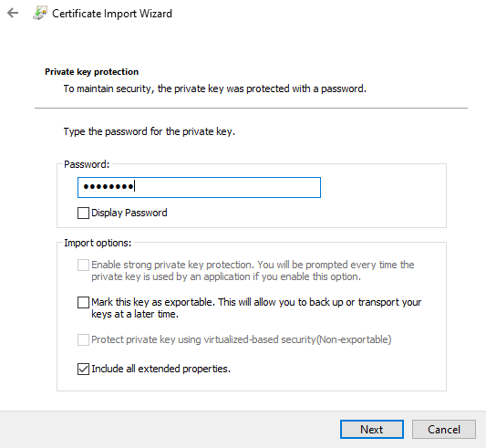Click the Display Password label text
This screenshot has width=486, height=448.
129,213
